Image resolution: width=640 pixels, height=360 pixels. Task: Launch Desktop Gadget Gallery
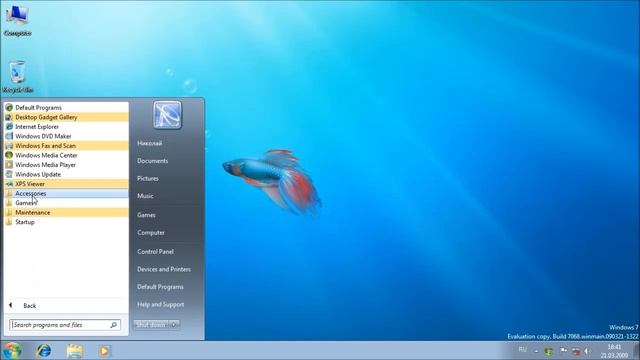(66, 117)
